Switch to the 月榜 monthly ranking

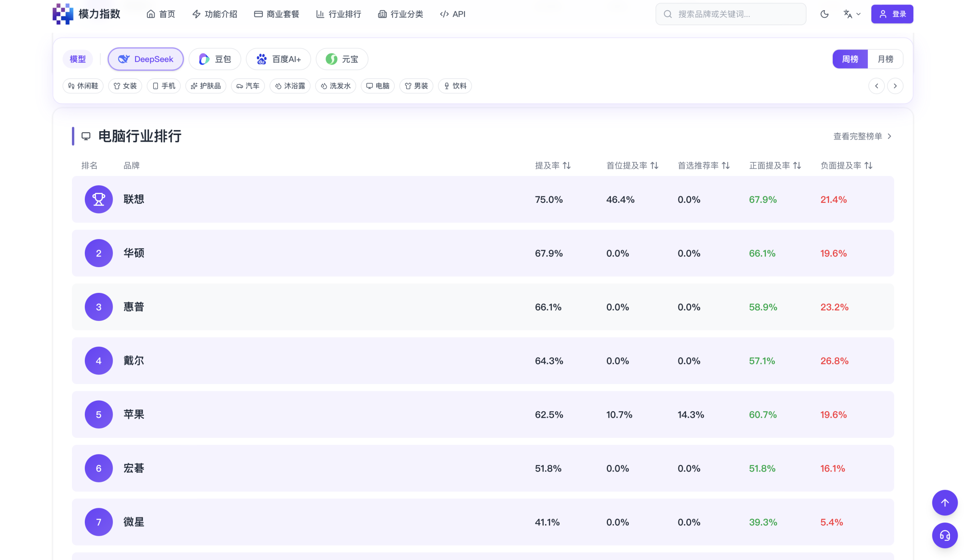coord(885,59)
